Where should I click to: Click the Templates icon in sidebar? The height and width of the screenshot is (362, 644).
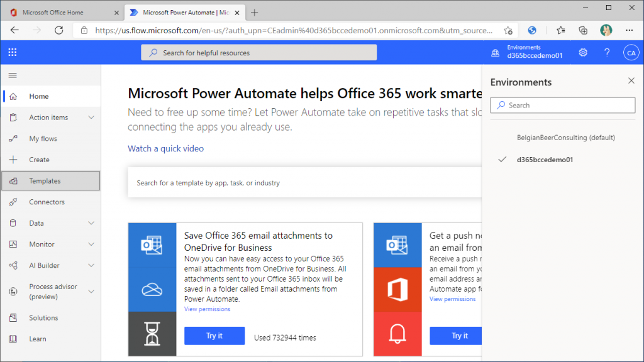coord(13,180)
